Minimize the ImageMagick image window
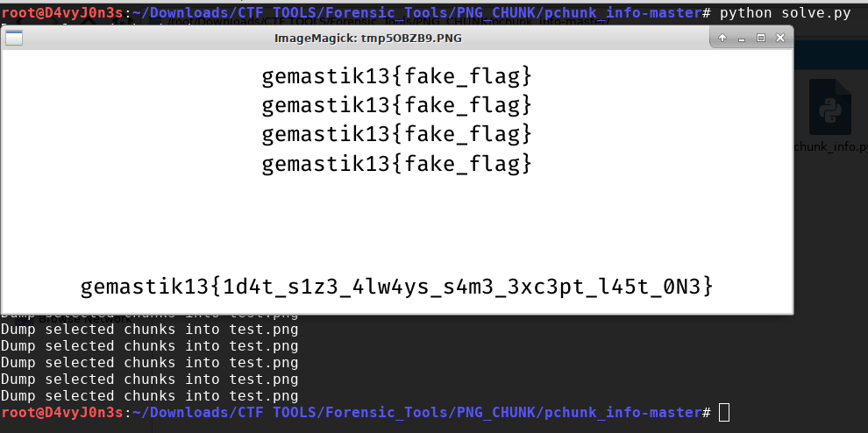The width and height of the screenshot is (868, 433). coord(743,38)
